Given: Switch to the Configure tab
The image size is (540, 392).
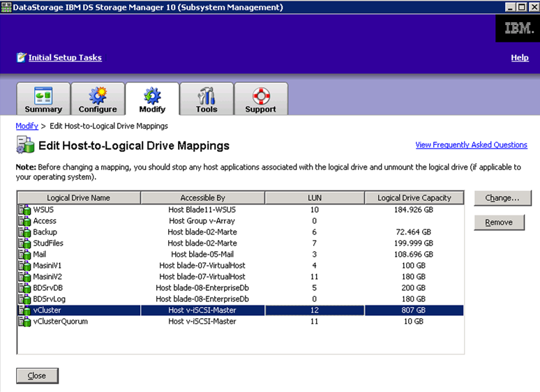Looking at the screenshot, I should click(x=98, y=99).
